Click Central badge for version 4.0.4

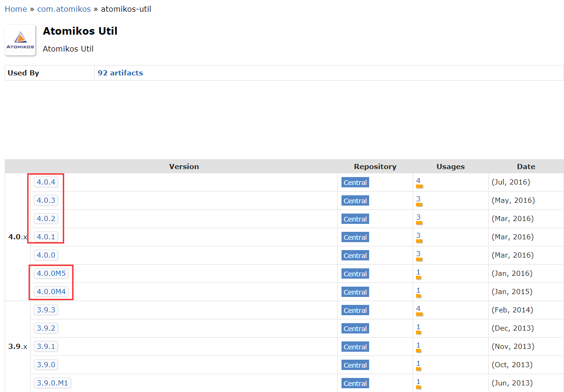point(355,183)
